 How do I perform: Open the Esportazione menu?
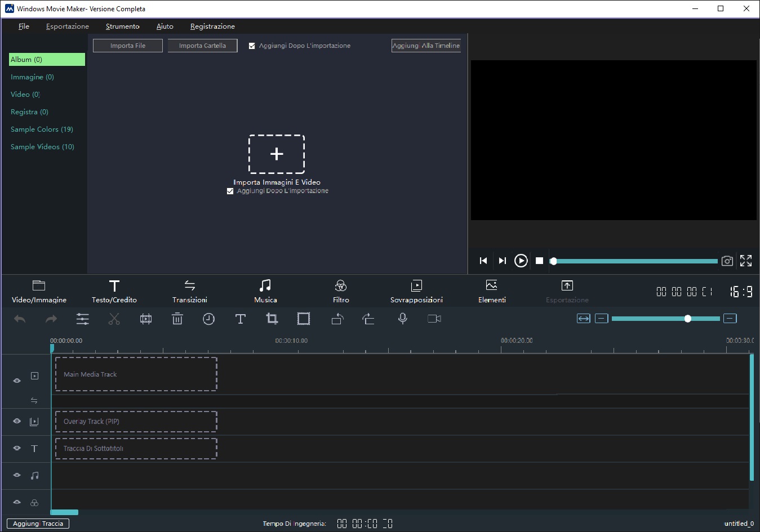pyautogui.click(x=68, y=26)
